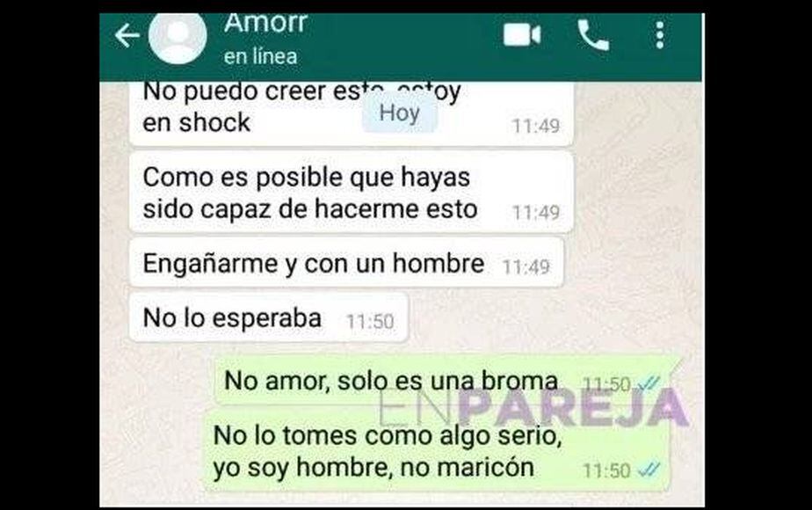Select message 'Como es posible que hayas'
The height and width of the screenshot is (510, 812).
352,193
